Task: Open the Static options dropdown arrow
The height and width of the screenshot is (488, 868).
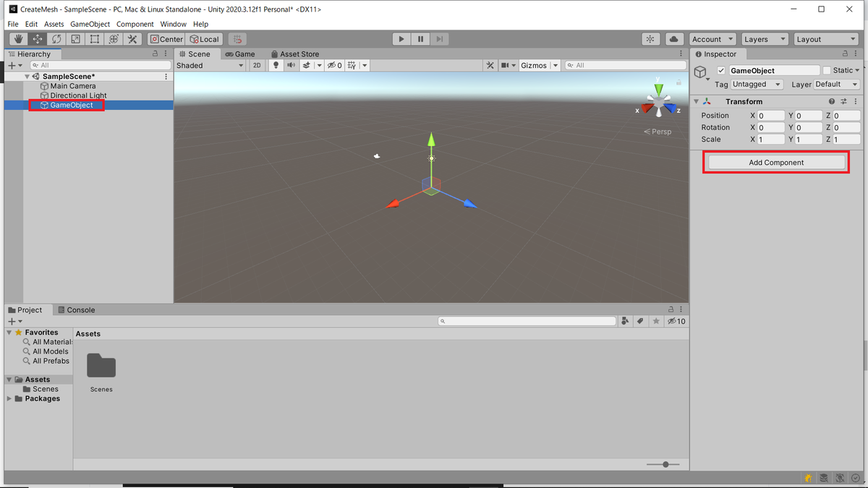Action: tap(857, 70)
